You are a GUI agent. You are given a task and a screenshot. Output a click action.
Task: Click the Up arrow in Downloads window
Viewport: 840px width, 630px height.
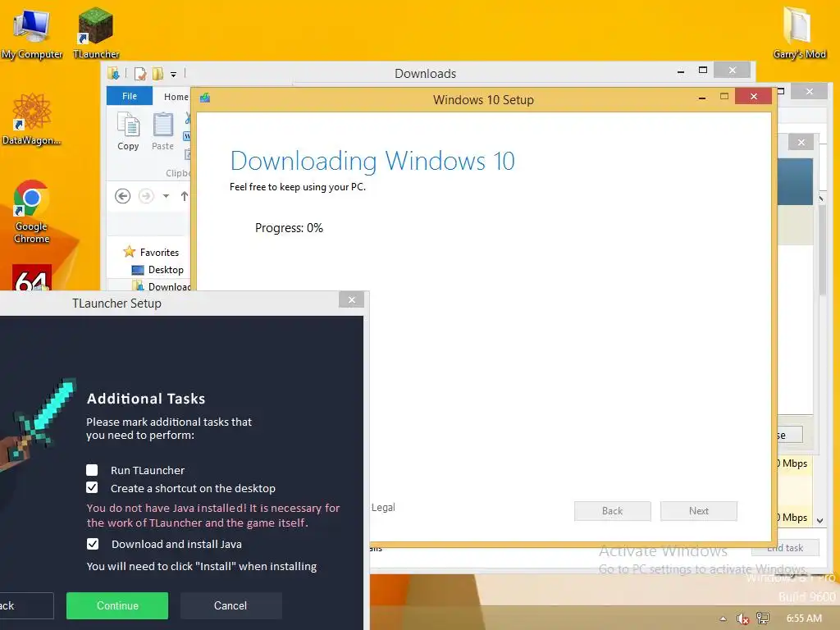185,196
